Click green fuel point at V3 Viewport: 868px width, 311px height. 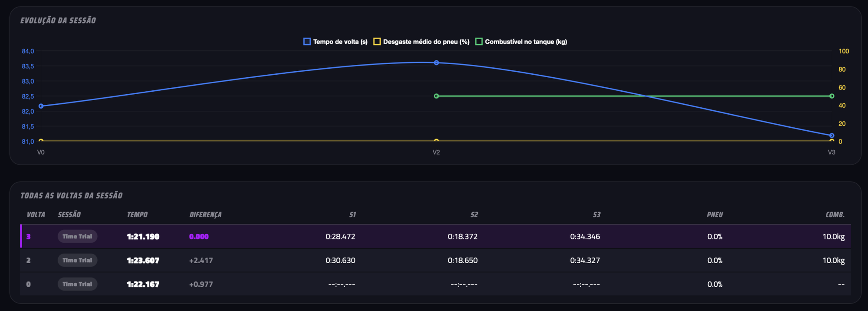pyautogui.click(x=832, y=96)
